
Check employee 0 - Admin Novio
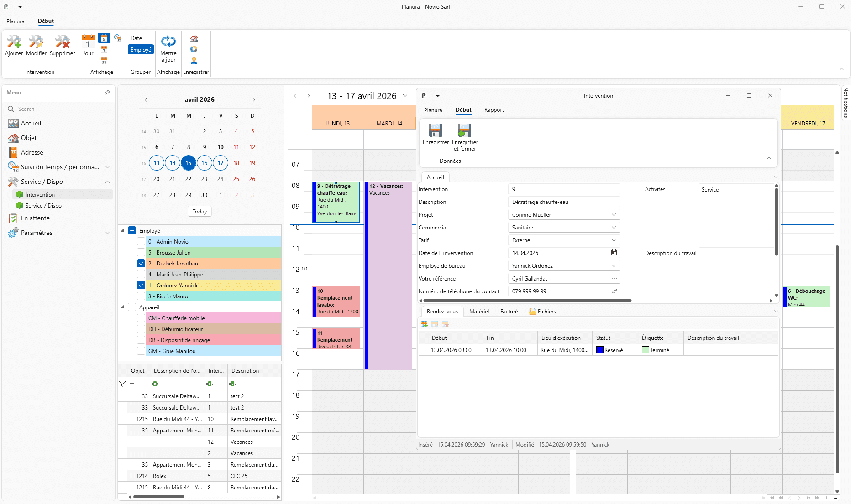pyautogui.click(x=141, y=241)
